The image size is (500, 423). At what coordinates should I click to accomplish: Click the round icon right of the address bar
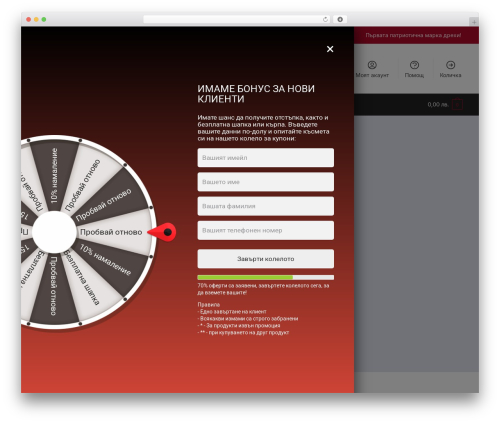point(340,19)
